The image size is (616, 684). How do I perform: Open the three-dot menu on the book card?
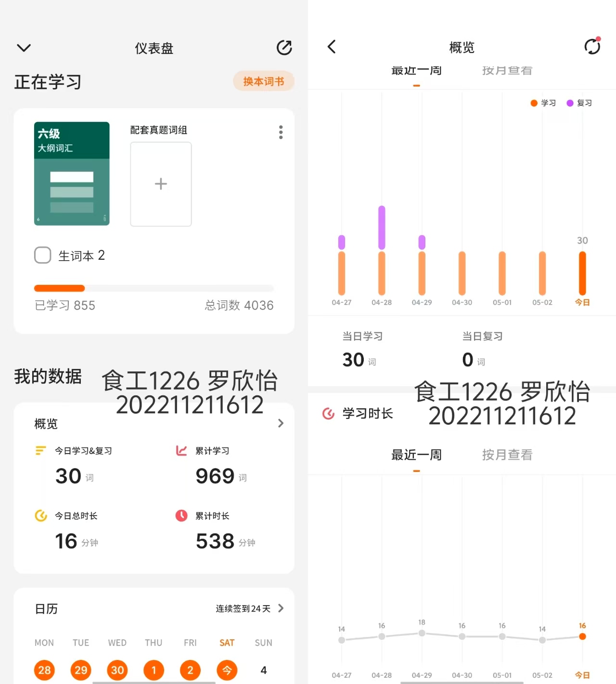pos(281,132)
